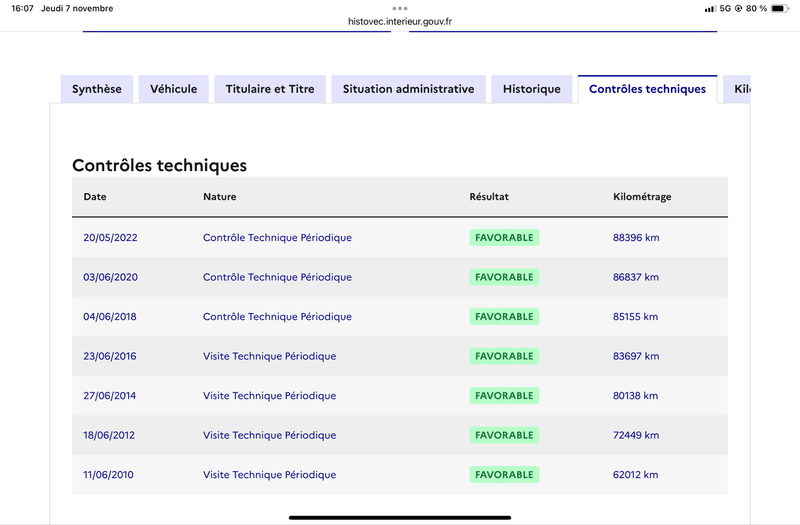Click Contrôle Technique Périodique in 04/06/2018 row
The image size is (800, 525).
[277, 317]
